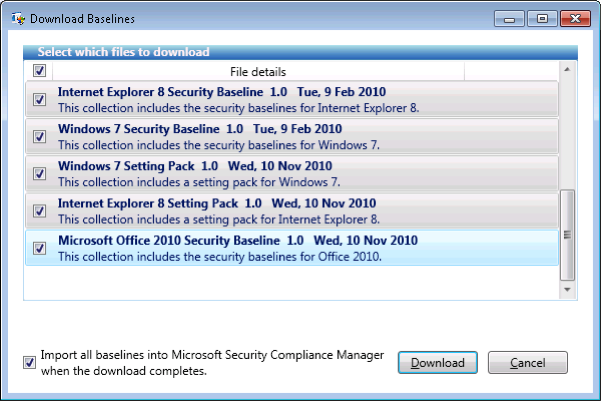Click the vertical scrollbar thumb in file list
Image resolution: width=601 pixels, height=401 pixels.
pyautogui.click(x=567, y=235)
